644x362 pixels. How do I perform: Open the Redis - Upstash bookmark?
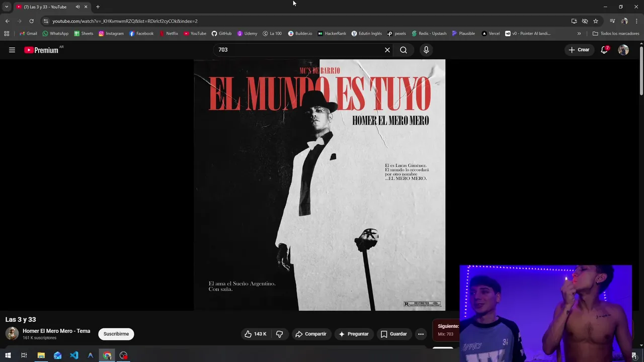point(429,34)
